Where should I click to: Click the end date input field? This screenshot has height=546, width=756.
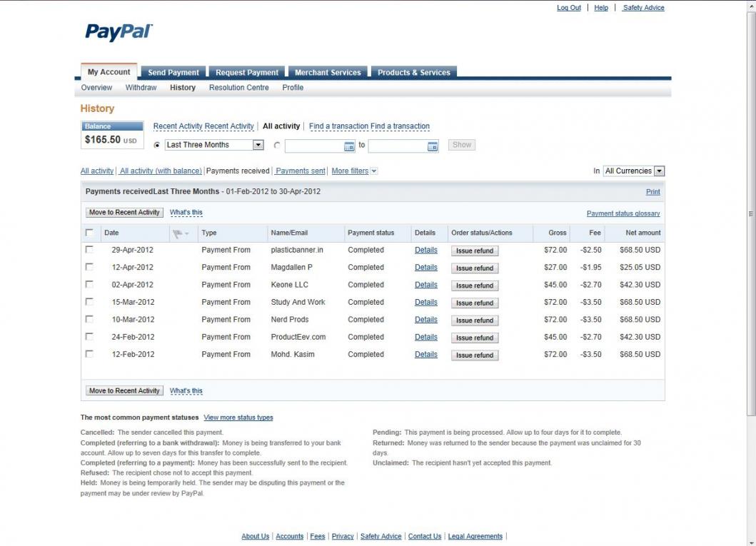(x=398, y=146)
